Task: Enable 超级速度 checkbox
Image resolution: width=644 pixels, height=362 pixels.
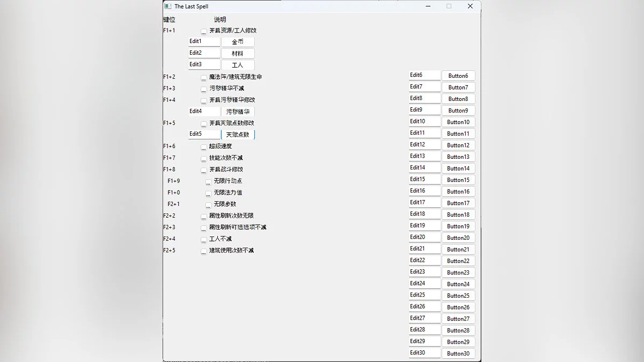Action: (204, 147)
